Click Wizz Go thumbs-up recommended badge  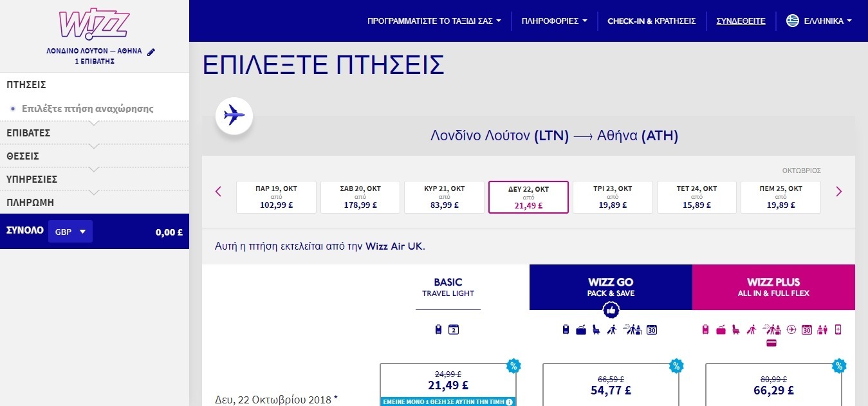pyautogui.click(x=611, y=310)
